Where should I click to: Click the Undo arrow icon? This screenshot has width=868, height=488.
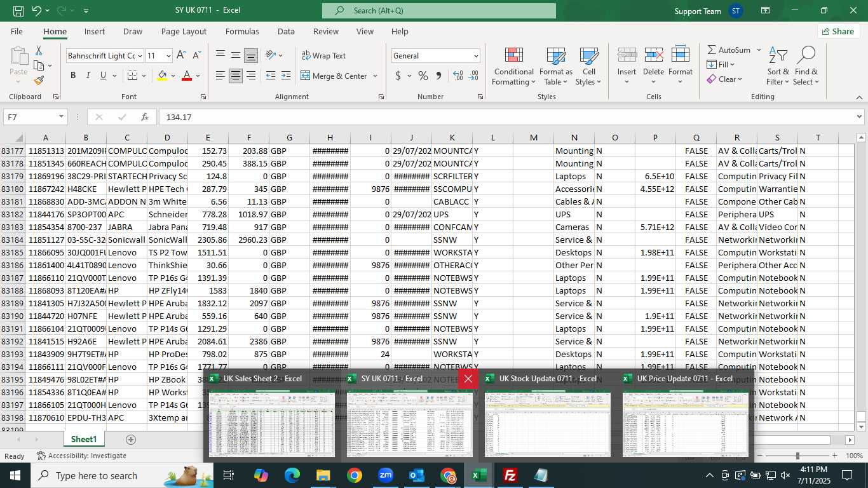coord(37,11)
